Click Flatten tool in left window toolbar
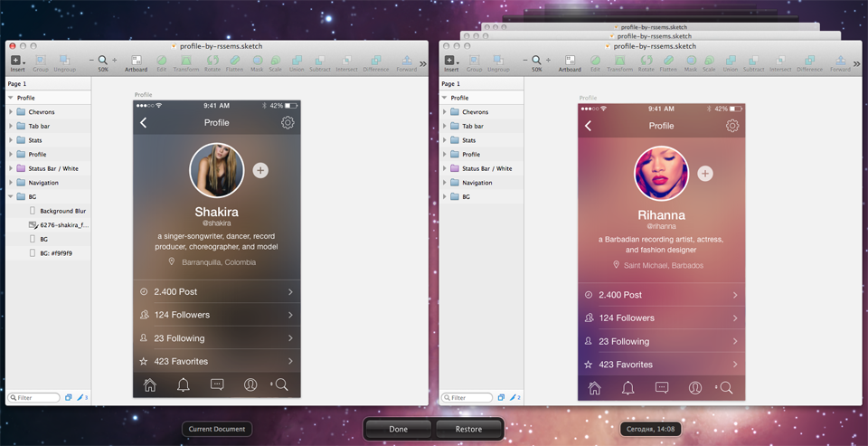 click(x=235, y=63)
